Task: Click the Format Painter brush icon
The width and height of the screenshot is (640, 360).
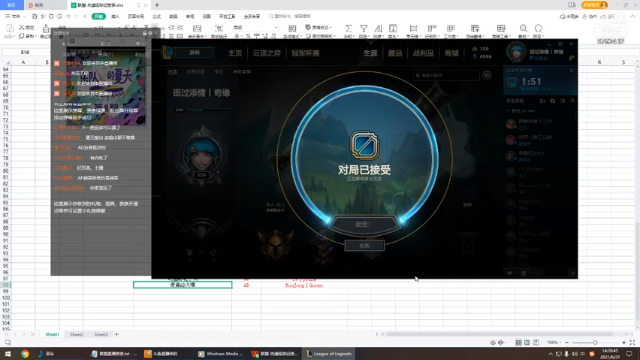Action: 46,28
